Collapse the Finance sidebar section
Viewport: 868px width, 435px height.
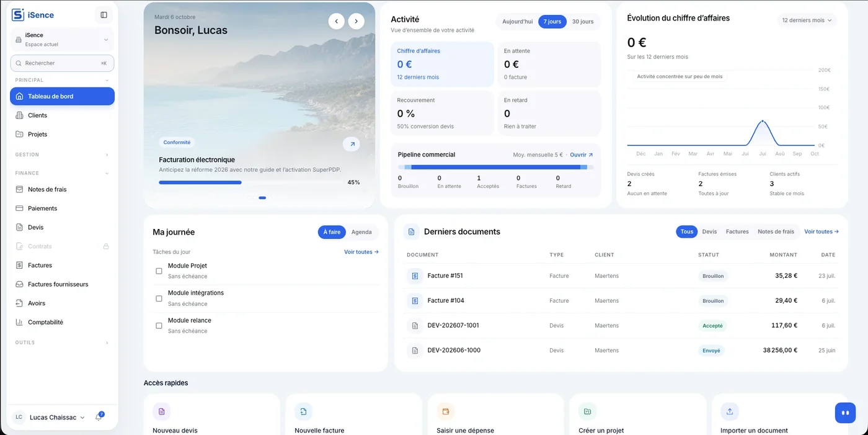[62, 173]
